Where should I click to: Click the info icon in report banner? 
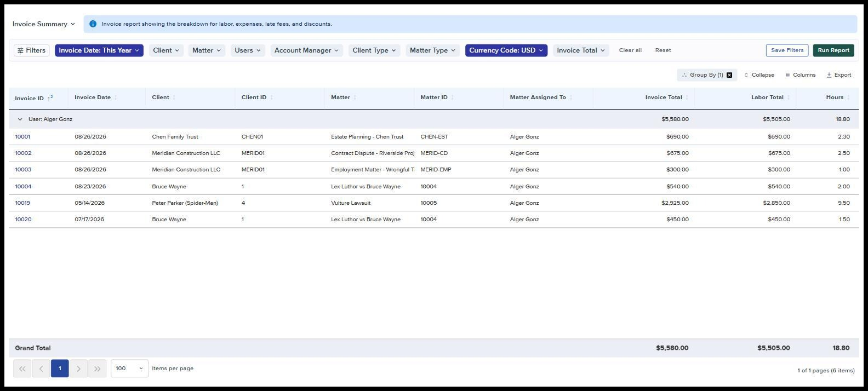[x=93, y=24]
